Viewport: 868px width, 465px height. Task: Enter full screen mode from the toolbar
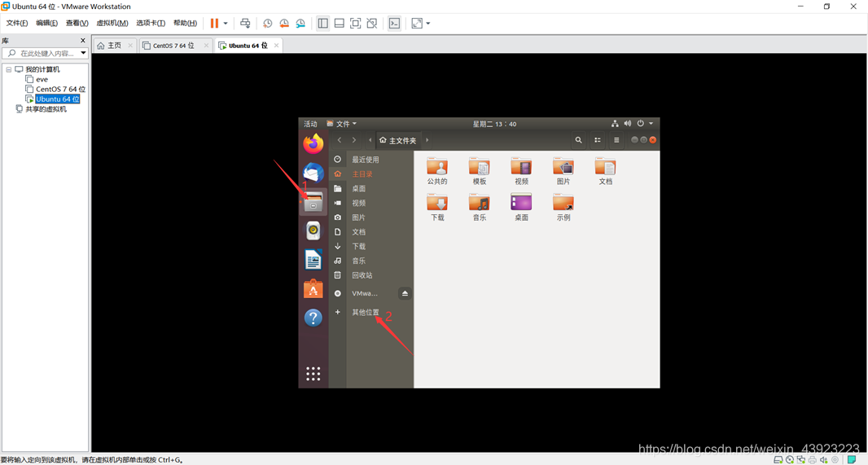355,24
